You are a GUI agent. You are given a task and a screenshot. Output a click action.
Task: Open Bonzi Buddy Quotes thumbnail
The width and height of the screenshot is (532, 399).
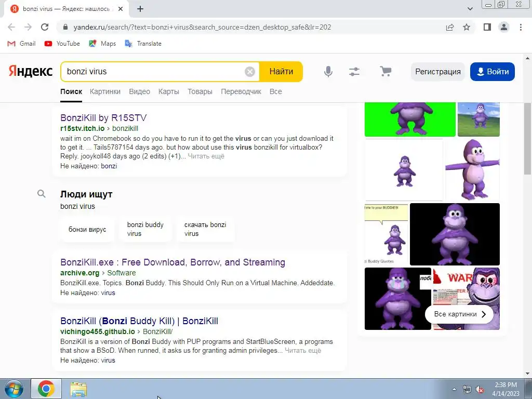tap(386, 234)
